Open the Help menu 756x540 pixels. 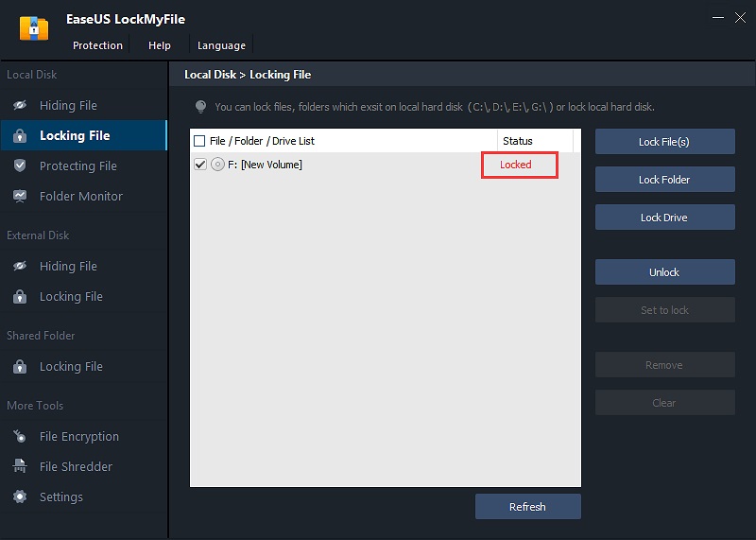pos(159,45)
